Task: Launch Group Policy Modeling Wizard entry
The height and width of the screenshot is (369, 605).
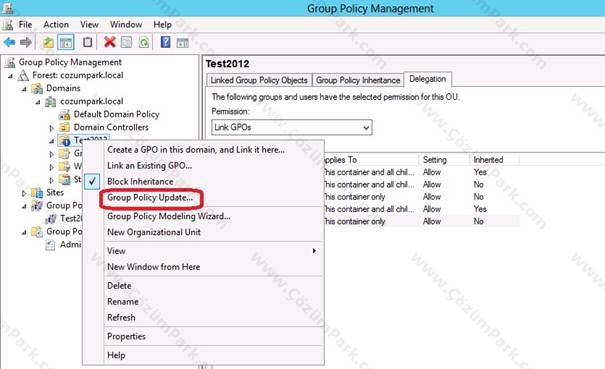Action: pyautogui.click(x=169, y=216)
